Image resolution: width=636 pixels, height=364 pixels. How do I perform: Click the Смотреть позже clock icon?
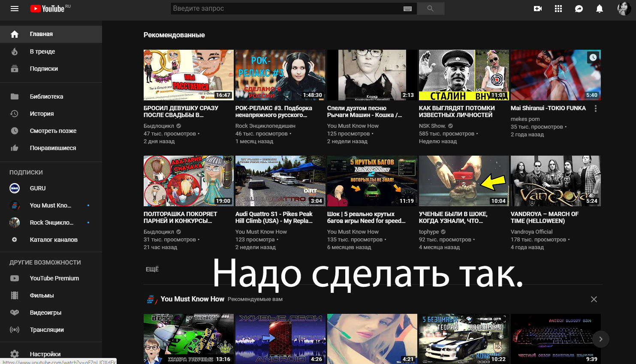coord(15,131)
